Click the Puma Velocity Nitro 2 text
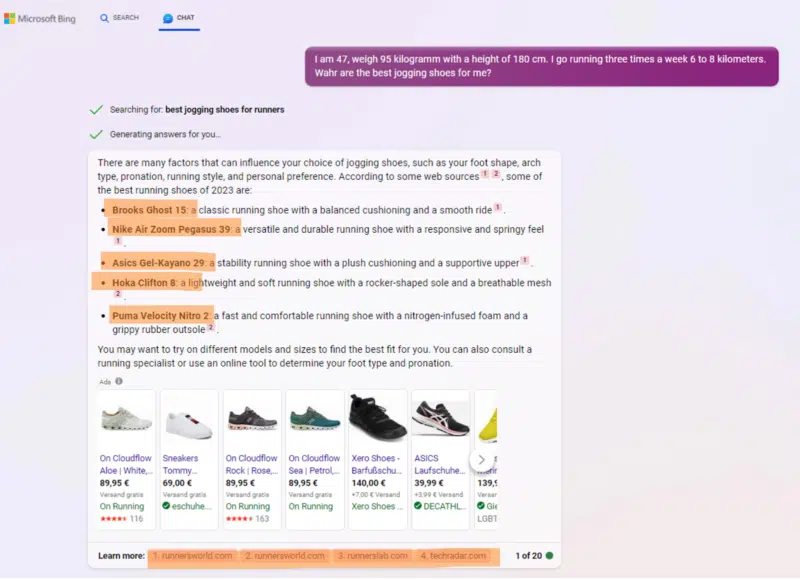Screen dimensions: 800x580 [161, 316]
